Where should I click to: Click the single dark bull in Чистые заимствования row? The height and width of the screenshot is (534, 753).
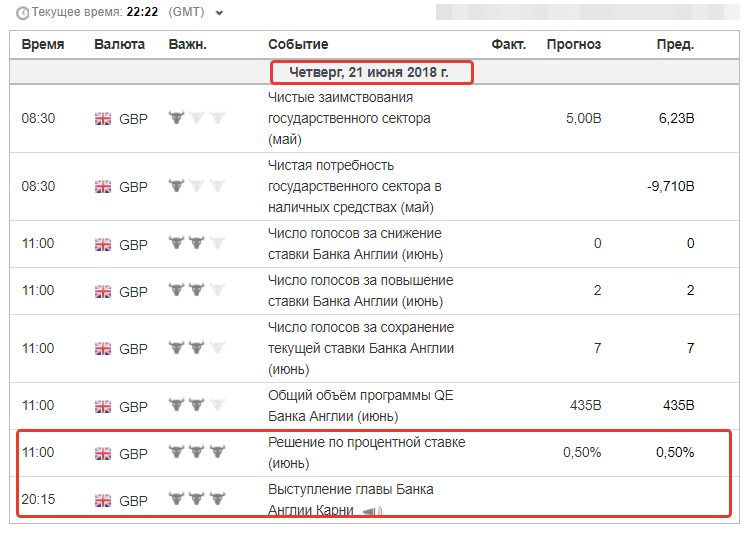tap(177, 117)
